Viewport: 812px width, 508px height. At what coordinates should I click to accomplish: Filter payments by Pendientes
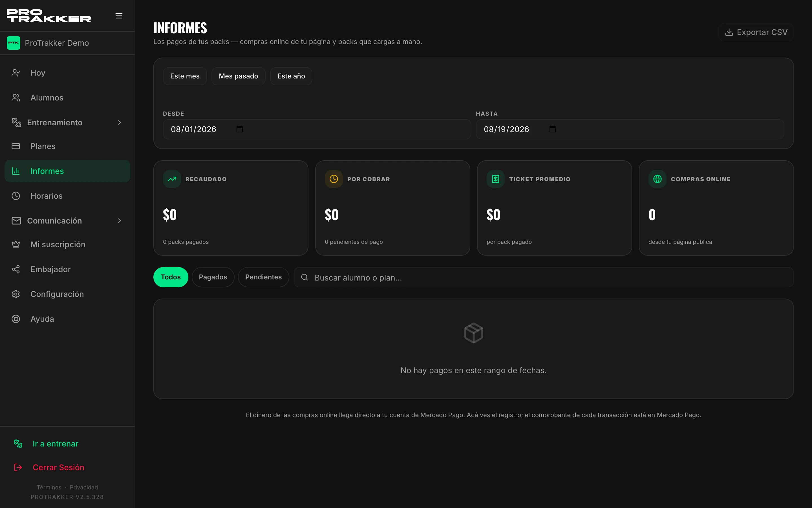click(x=263, y=277)
